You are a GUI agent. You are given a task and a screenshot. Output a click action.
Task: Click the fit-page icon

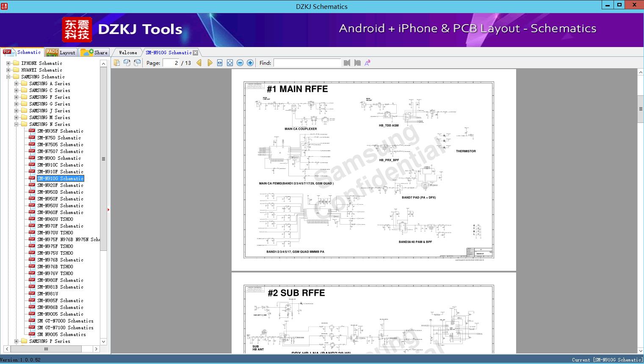(230, 63)
